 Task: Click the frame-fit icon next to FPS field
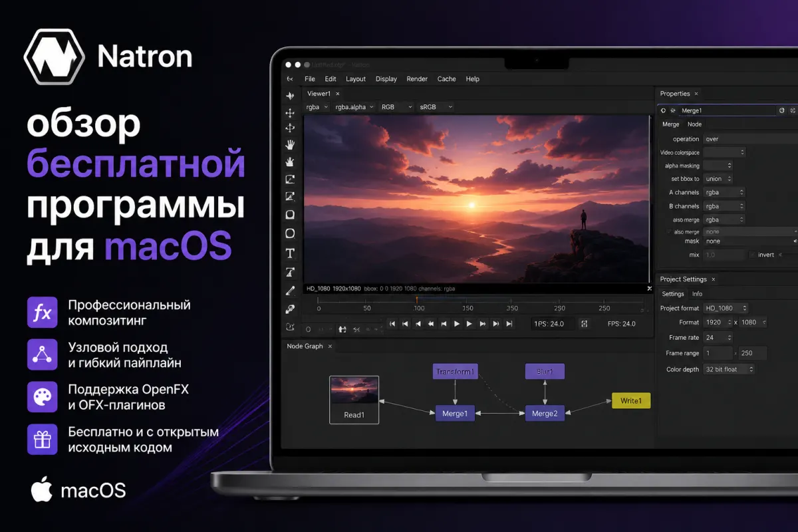tap(585, 324)
